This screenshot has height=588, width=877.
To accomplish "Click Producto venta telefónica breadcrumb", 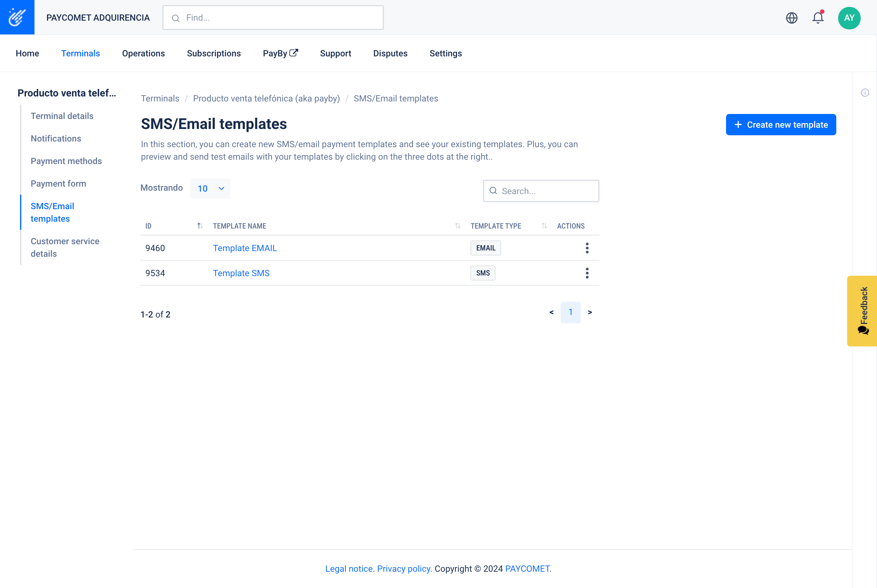I will 266,98.
